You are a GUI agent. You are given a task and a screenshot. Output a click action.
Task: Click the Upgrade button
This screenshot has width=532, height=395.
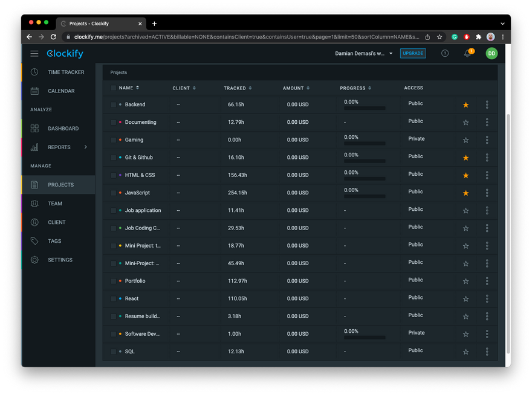[413, 53]
